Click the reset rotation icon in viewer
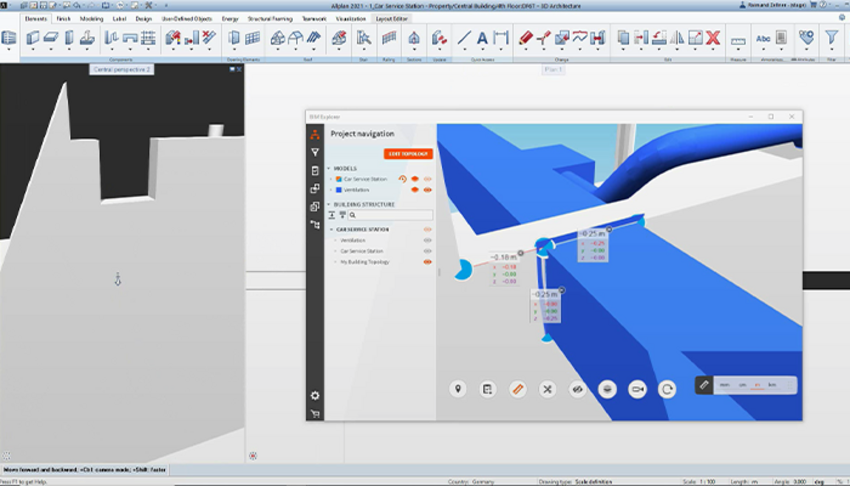The image size is (850, 486). pyautogui.click(x=667, y=389)
